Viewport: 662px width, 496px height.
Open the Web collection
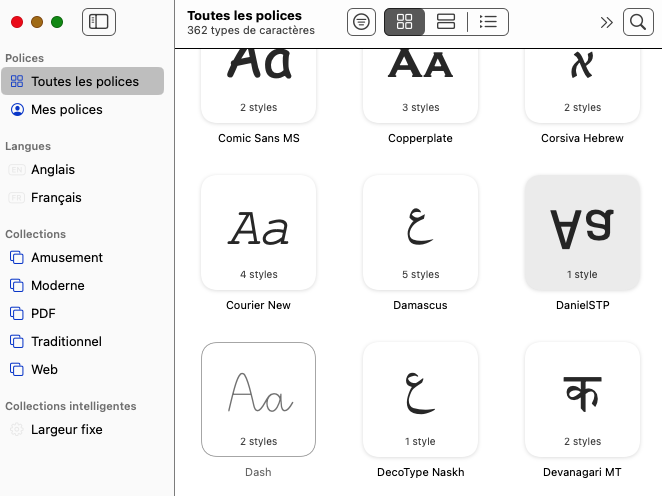(x=44, y=369)
